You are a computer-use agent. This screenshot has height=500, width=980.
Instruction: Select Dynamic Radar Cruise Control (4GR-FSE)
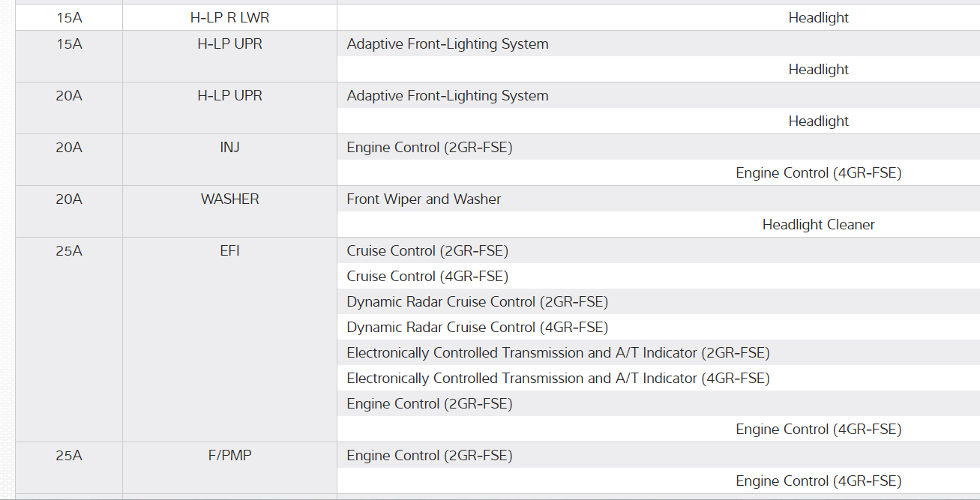(x=477, y=328)
